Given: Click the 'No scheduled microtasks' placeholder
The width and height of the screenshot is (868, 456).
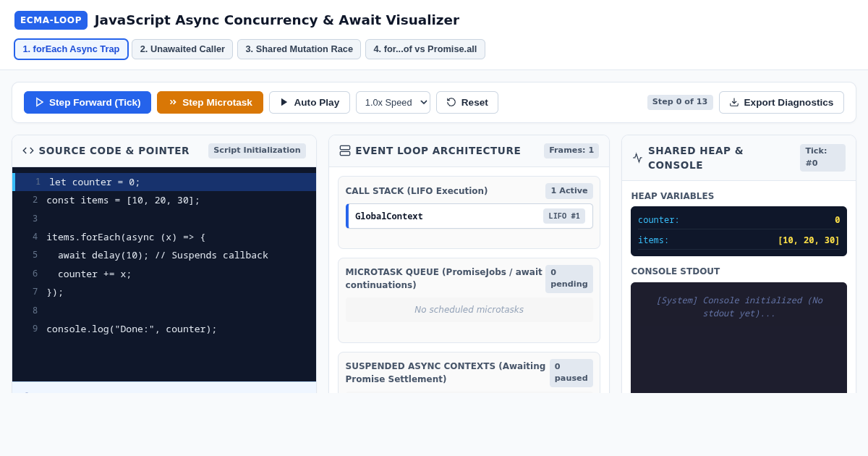Looking at the screenshot, I should 469,310.
